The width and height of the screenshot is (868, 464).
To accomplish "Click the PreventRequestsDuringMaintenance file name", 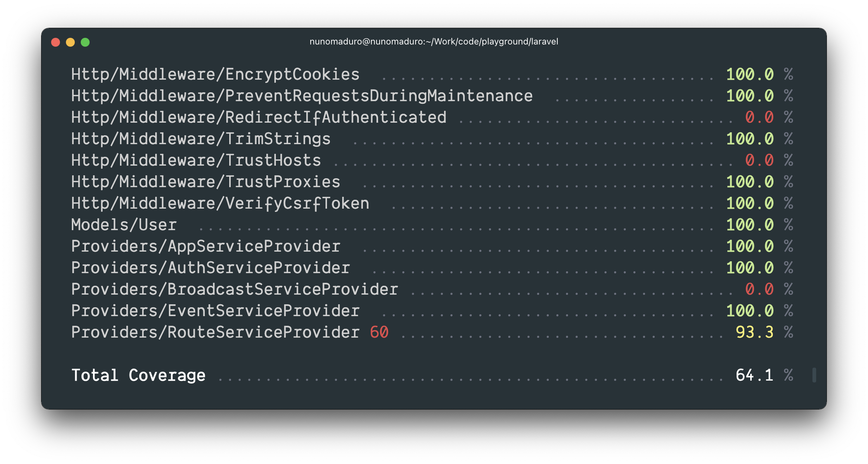I will click(378, 96).
